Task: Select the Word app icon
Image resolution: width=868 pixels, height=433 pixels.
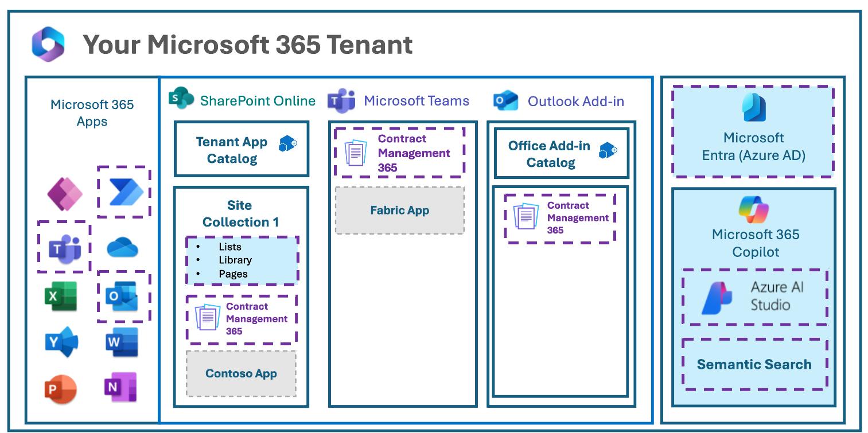Action: 122,342
